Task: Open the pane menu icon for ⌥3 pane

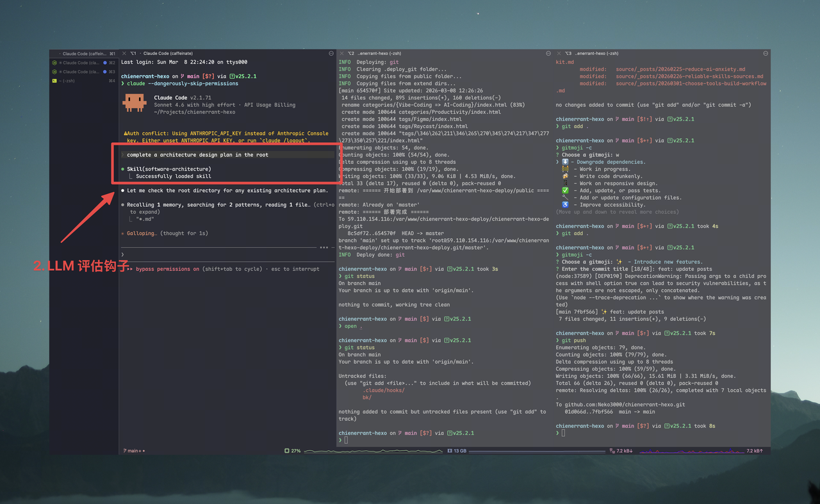Action: click(766, 53)
